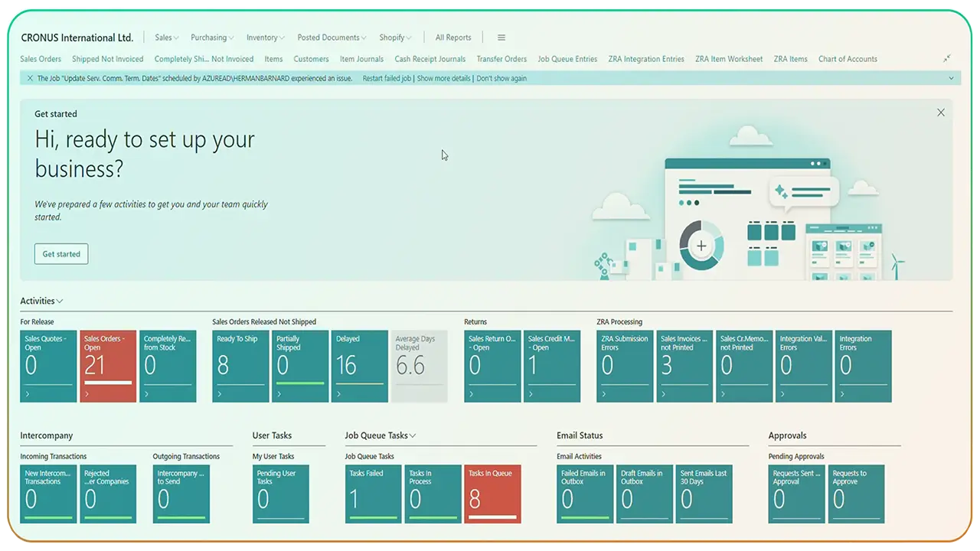Open the All Reports menu item
980x551 pixels.
tap(453, 37)
